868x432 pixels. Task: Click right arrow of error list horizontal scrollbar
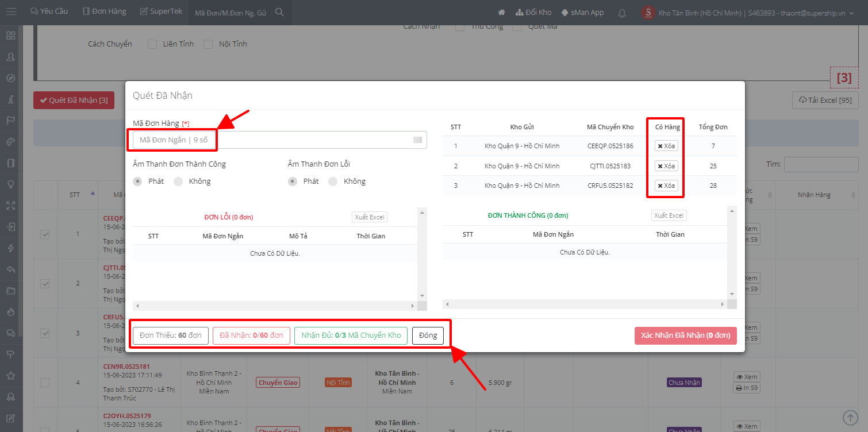pos(412,306)
